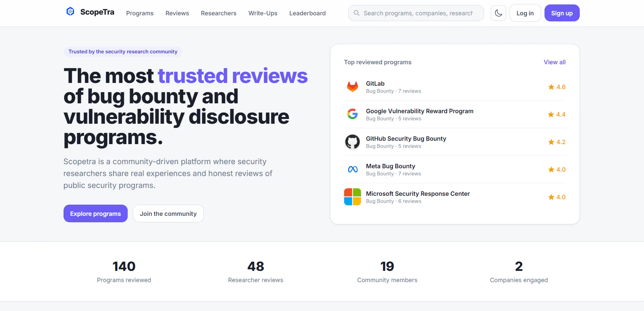Open GitHub Security Bug Bounty program
Viewport: 644px width, 311px height.
[x=406, y=139]
